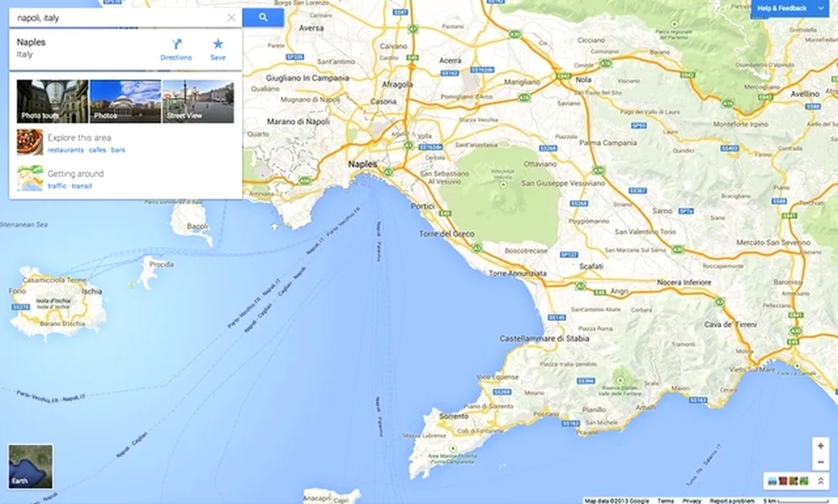Zoom in with the plus button
This screenshot has height=504, width=838.
(x=821, y=446)
